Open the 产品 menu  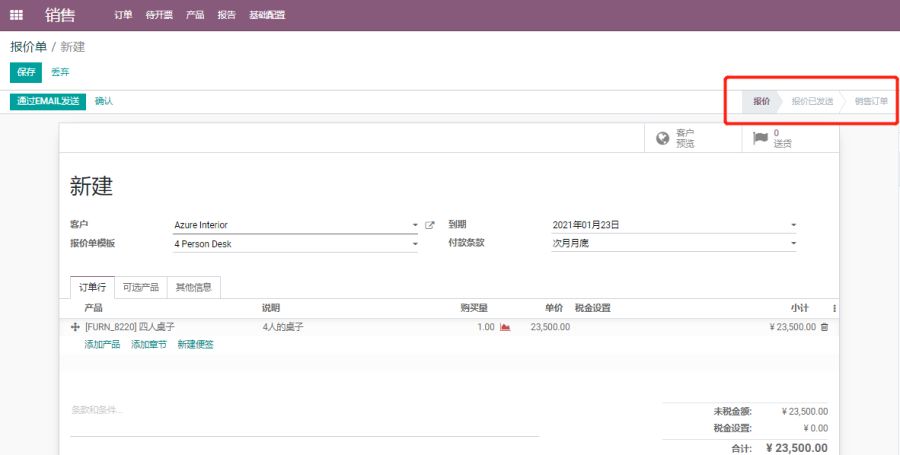(195, 15)
